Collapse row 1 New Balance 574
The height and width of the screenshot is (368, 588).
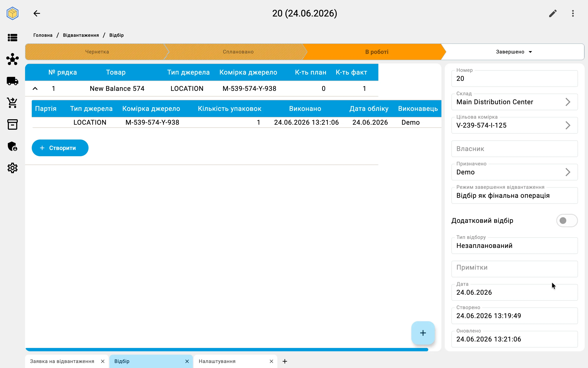[35, 89]
